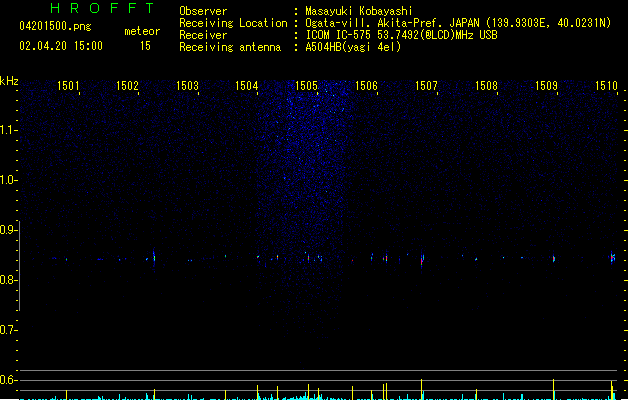Click the date stamp 02.04.20 15:00
The image size is (629, 400).
(x=61, y=46)
